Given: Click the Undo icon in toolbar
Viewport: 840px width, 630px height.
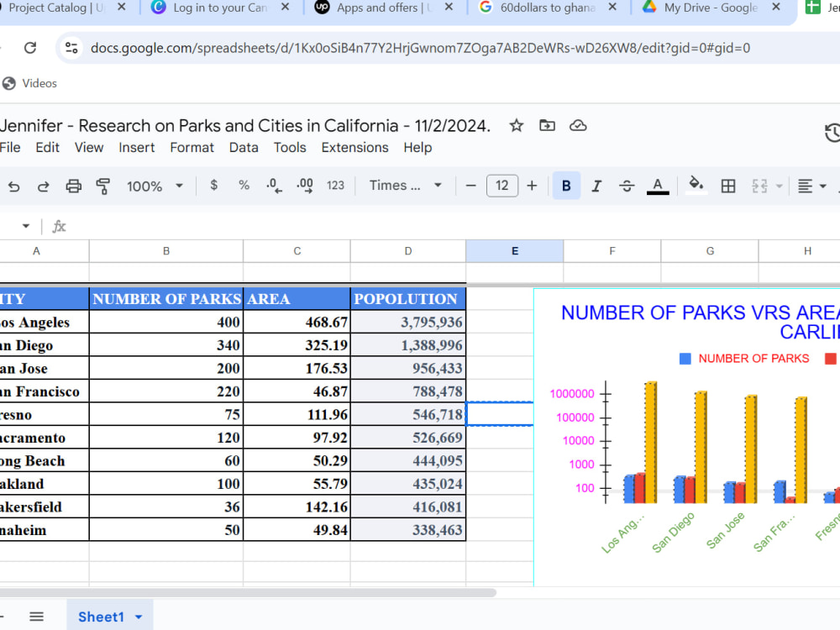Looking at the screenshot, I should click(x=14, y=186).
